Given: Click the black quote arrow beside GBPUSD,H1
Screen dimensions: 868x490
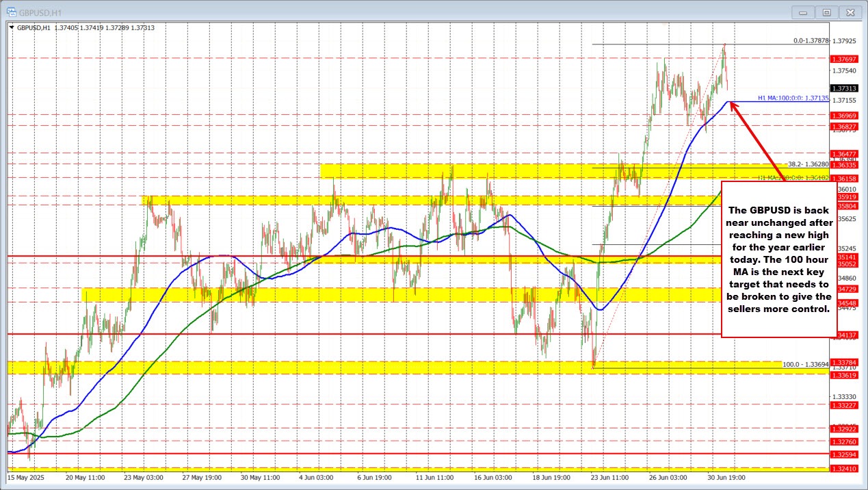Looking at the screenshot, I should tap(12, 27).
